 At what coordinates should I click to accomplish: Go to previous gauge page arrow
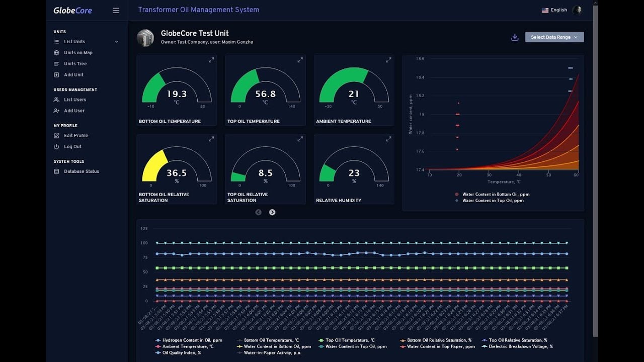tap(258, 212)
